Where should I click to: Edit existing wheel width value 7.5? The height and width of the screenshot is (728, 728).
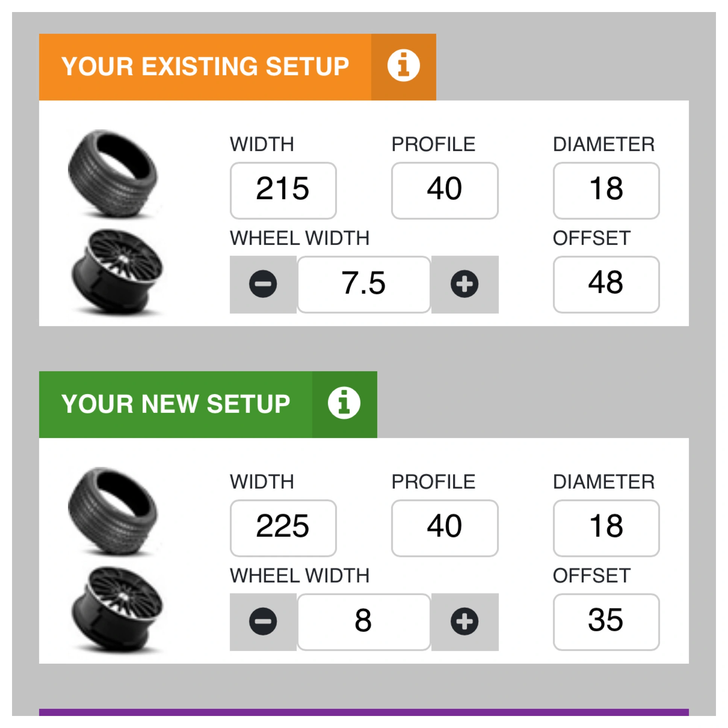(x=364, y=285)
